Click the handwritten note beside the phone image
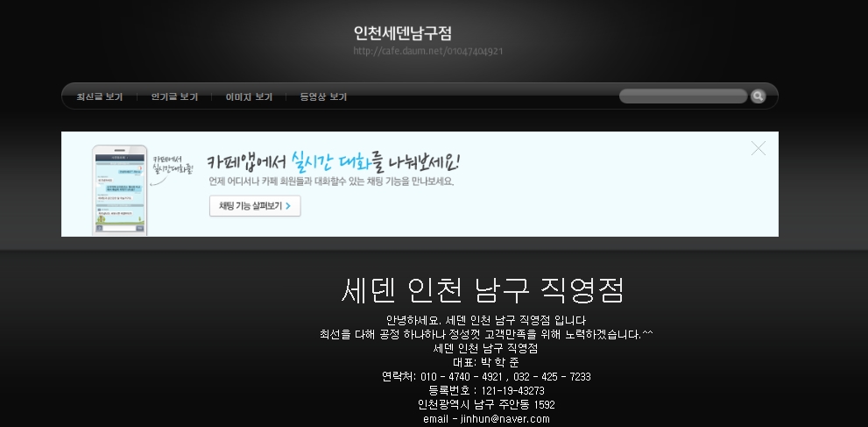The width and height of the screenshot is (868, 427). [170, 164]
